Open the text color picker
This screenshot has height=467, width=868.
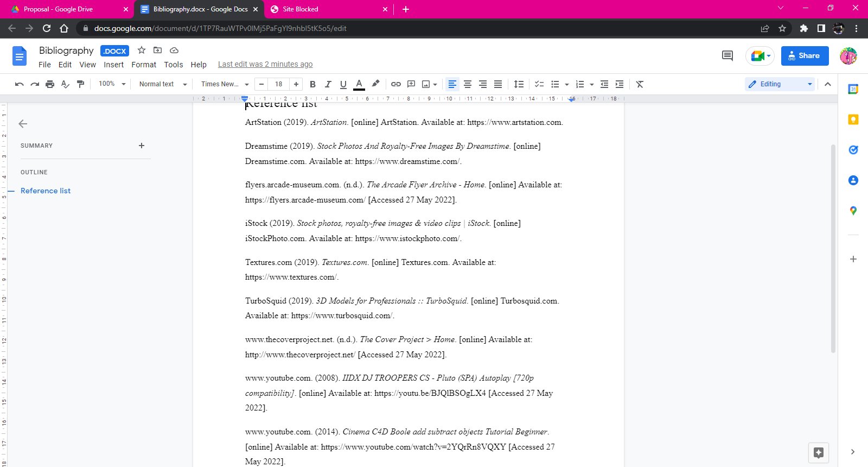(359, 84)
